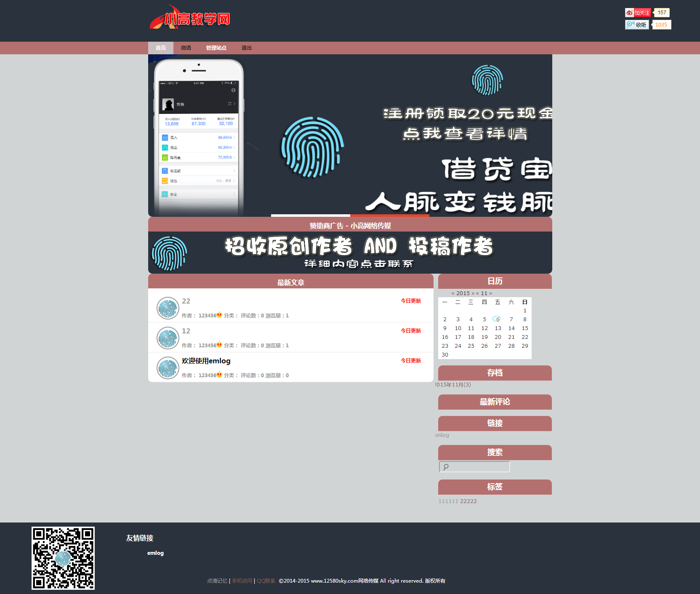Go to next year after 2015
Image resolution: width=700 pixels, height=594 pixels.
pos(473,293)
